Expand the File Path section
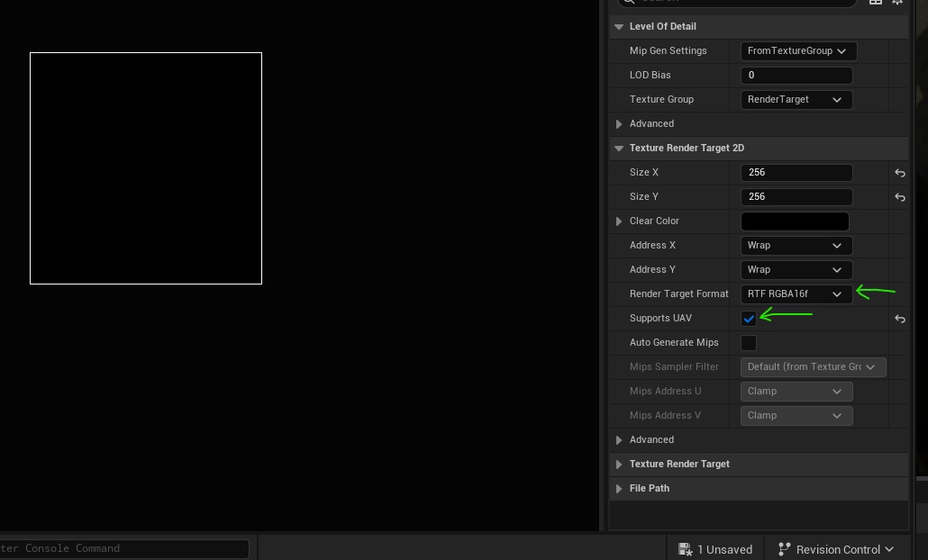The width and height of the screenshot is (928, 560). point(619,489)
